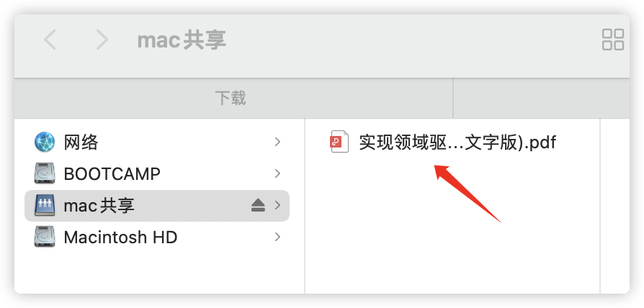The height and width of the screenshot is (308, 644).
Task: Switch to icon grid view
Action: click(x=613, y=40)
